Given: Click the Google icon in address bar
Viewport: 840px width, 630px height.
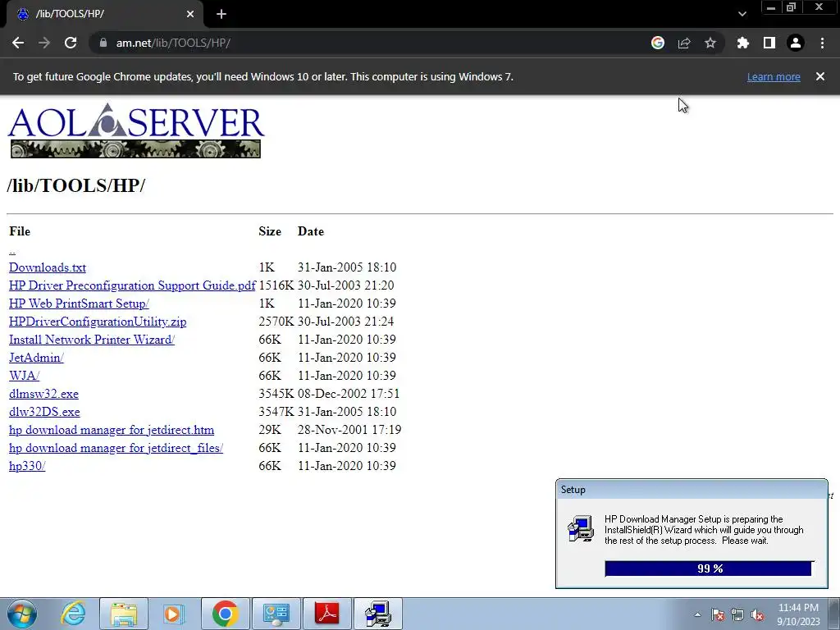Looking at the screenshot, I should pyautogui.click(x=658, y=43).
